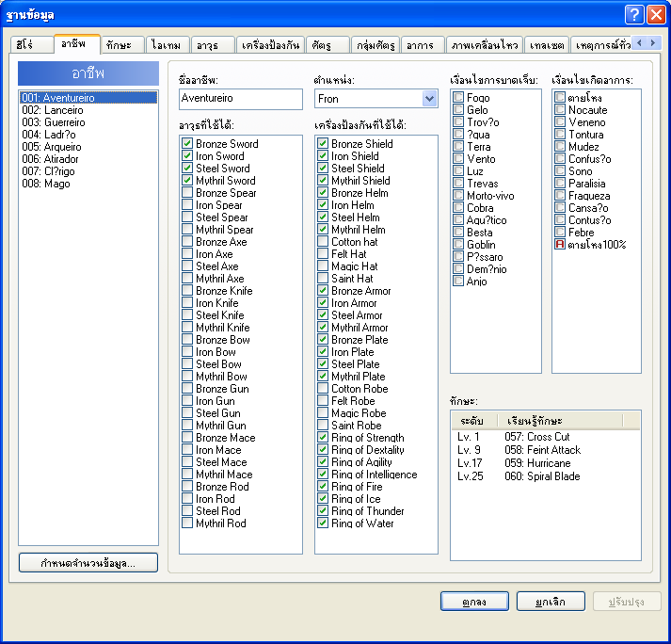Click the ระดับ column header
The image size is (671, 644).
474,421
